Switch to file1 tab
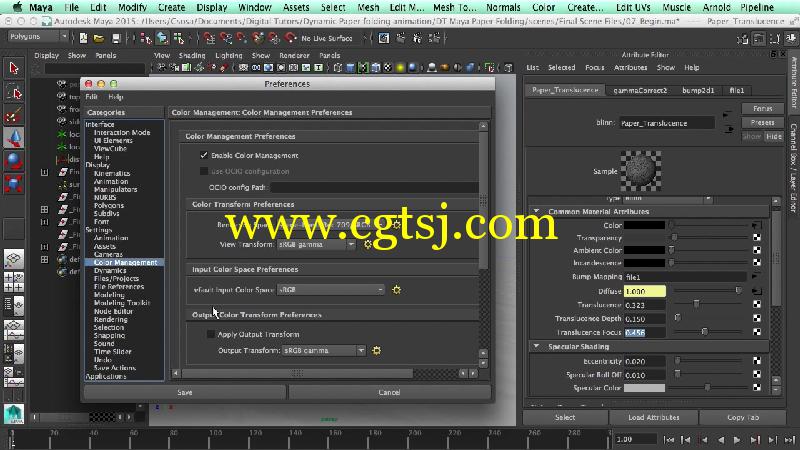Screen dimensions: 800x450 tap(737, 90)
